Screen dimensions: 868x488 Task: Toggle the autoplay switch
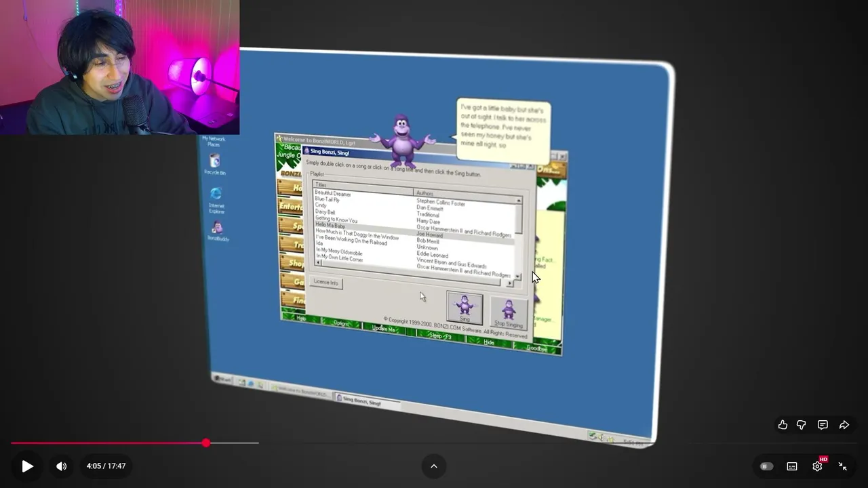(x=767, y=466)
